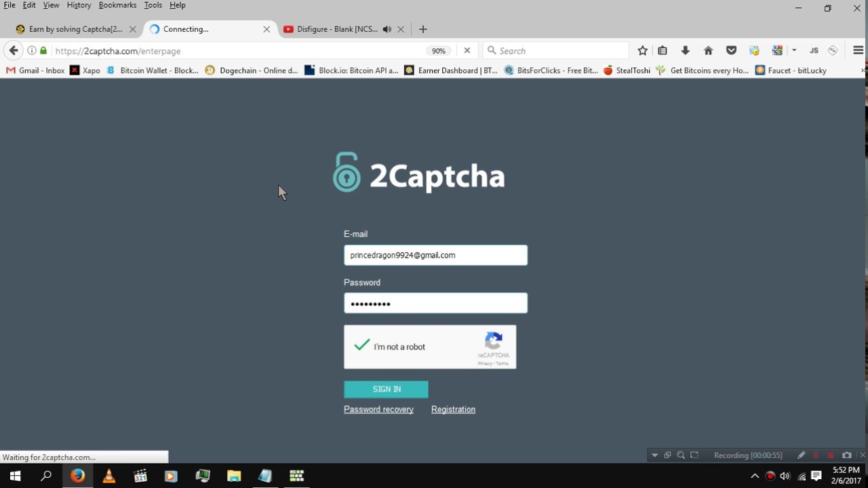Show bookmarks list icon in toolbar
Image resolution: width=868 pixels, height=488 pixels.
click(x=663, y=51)
